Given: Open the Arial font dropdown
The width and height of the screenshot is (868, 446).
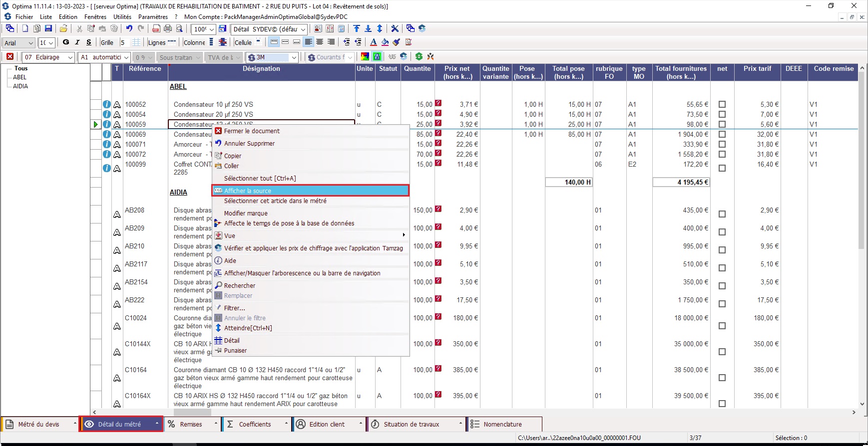Looking at the screenshot, I should coord(31,43).
